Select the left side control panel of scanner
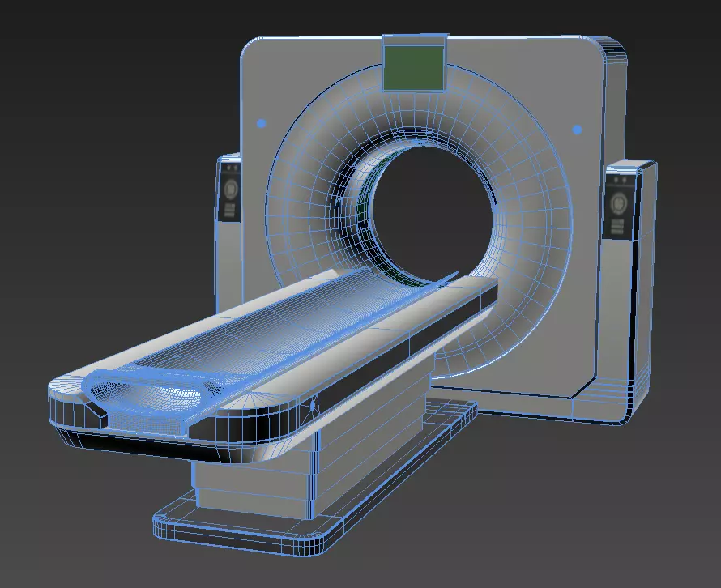This screenshot has height=588, width=721. pyautogui.click(x=229, y=191)
